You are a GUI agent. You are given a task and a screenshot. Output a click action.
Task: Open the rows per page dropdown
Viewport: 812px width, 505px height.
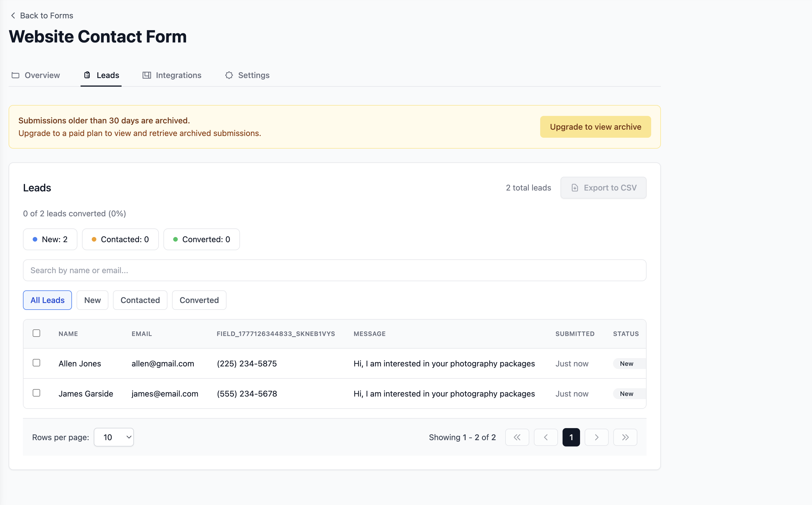[114, 437]
